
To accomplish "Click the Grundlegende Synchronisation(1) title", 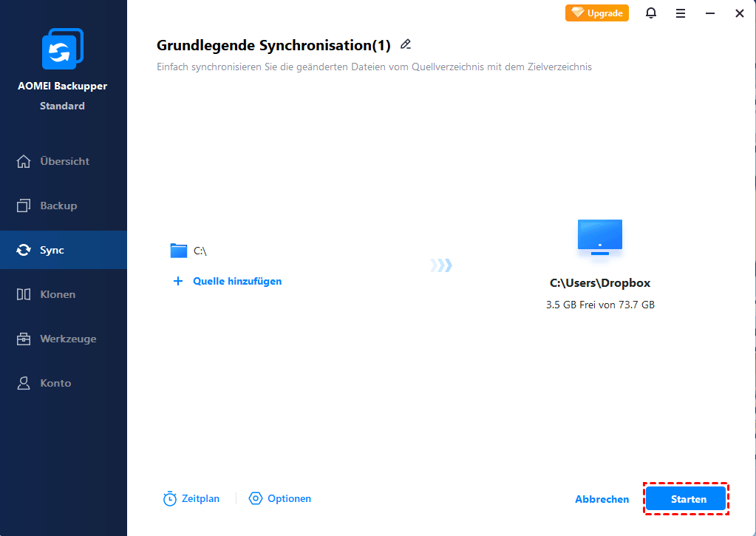I will click(273, 45).
